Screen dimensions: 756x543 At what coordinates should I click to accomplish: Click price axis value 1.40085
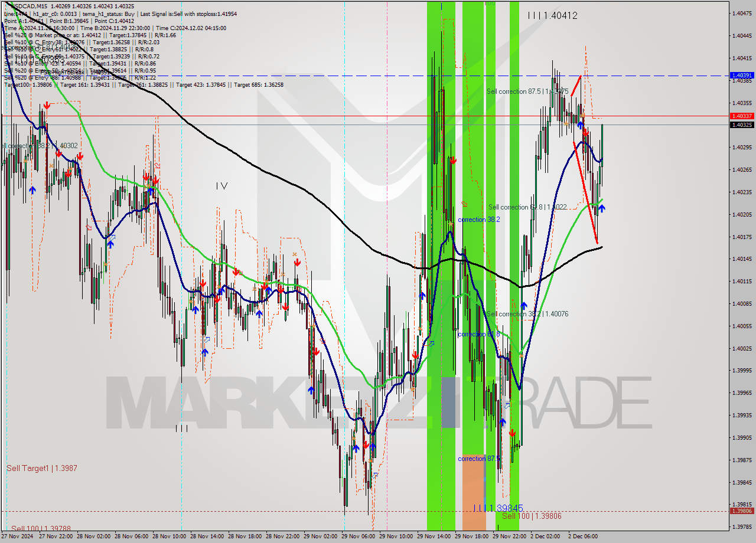(x=742, y=303)
